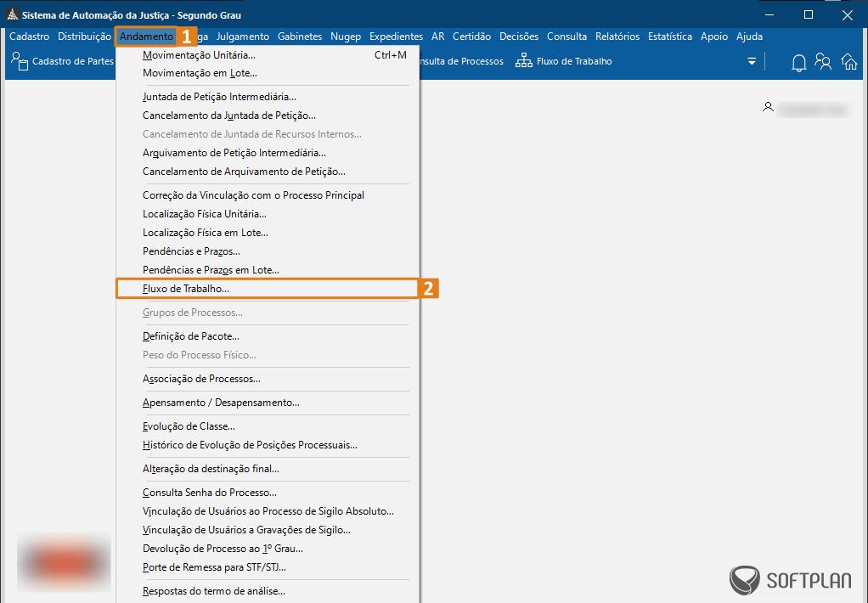Open the Relatórios menu

coord(617,37)
